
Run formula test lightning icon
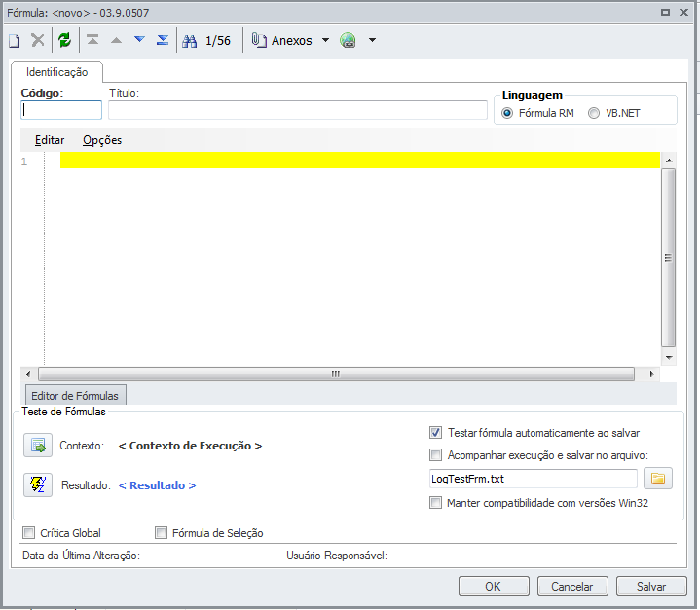38,484
